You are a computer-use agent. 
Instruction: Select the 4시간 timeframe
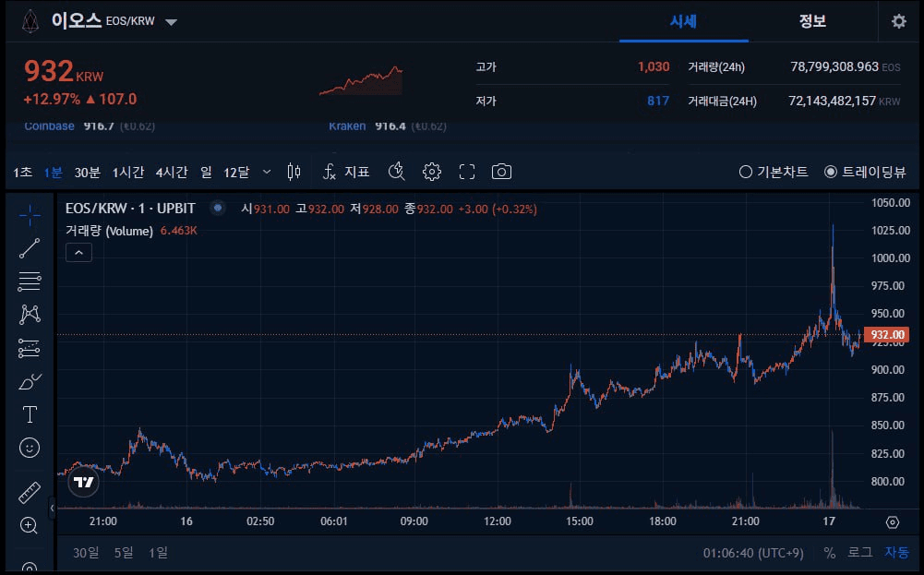click(172, 172)
